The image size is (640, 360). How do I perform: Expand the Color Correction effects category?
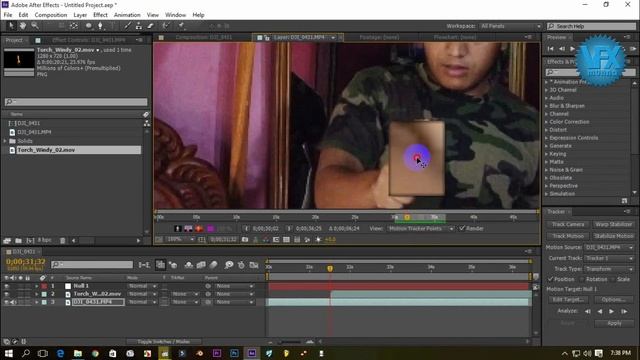click(x=547, y=122)
